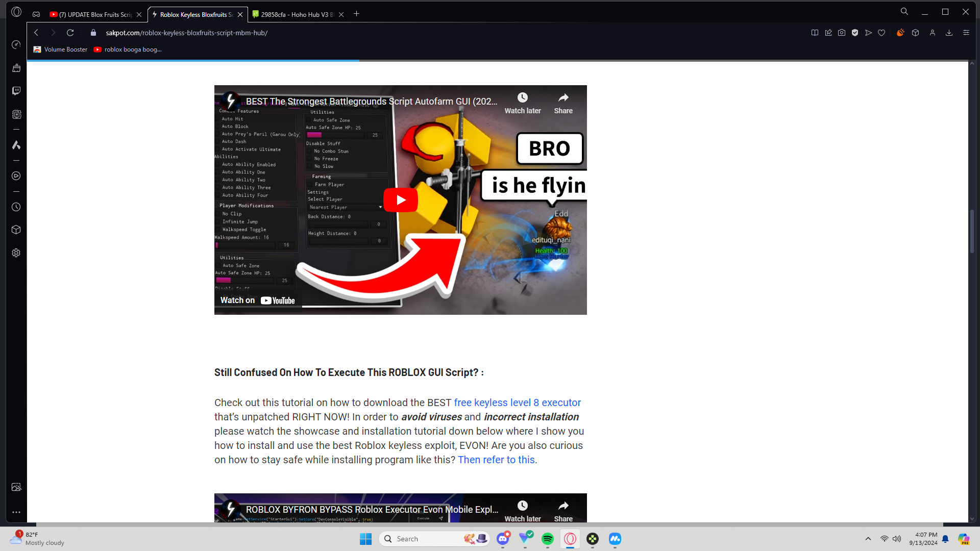This screenshot has height=551, width=980.
Task: Follow the 'Then refer to this' link
Action: point(496,460)
